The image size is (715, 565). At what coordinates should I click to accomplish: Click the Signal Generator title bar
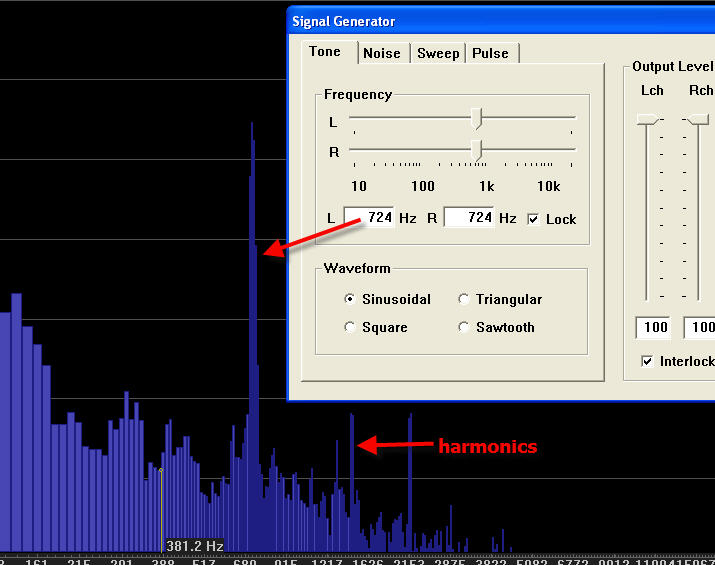point(502,21)
